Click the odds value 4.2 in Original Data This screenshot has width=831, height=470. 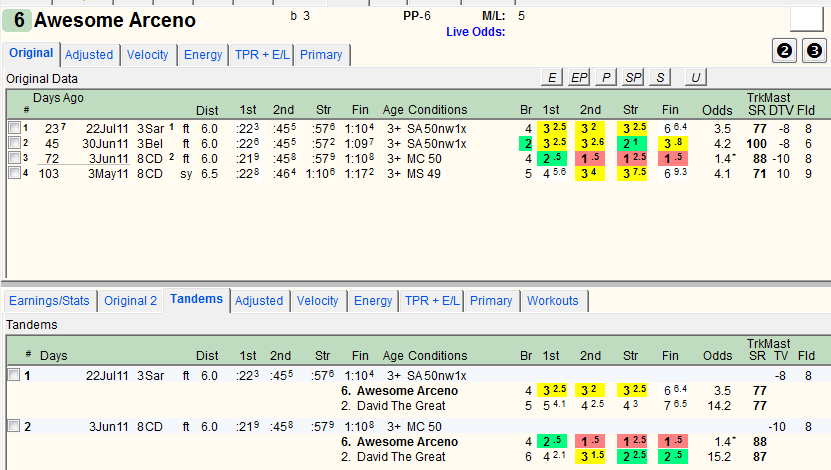tap(722, 144)
